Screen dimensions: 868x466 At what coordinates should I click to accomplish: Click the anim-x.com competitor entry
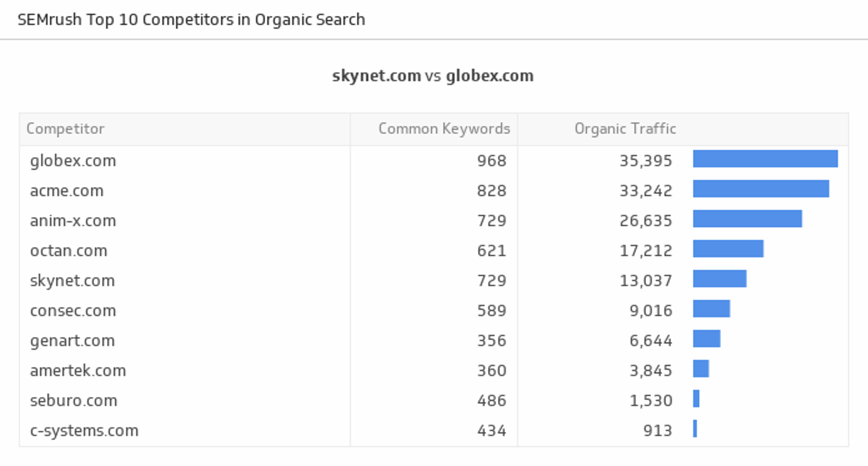73,221
